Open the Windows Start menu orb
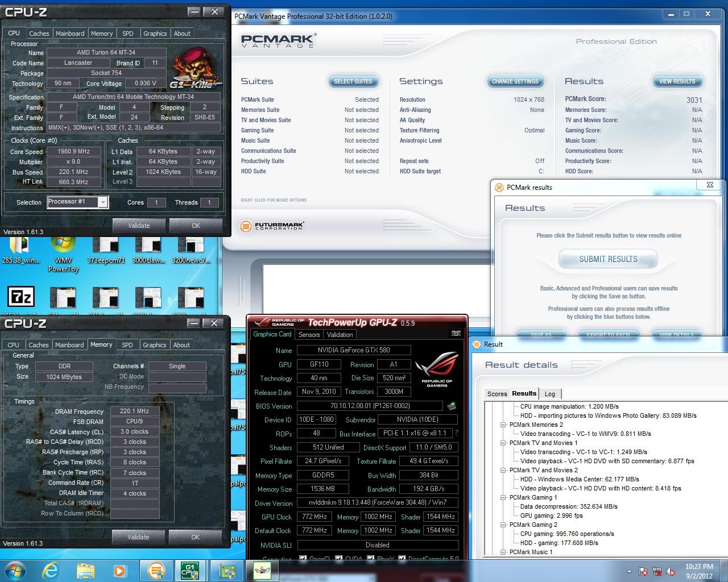Image resolution: width=728 pixels, height=582 pixels. tap(15, 570)
